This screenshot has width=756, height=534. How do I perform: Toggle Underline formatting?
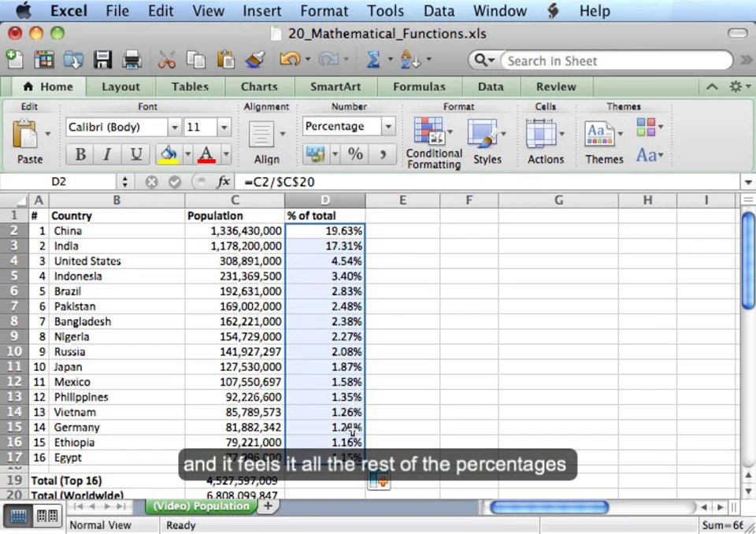pos(136,154)
